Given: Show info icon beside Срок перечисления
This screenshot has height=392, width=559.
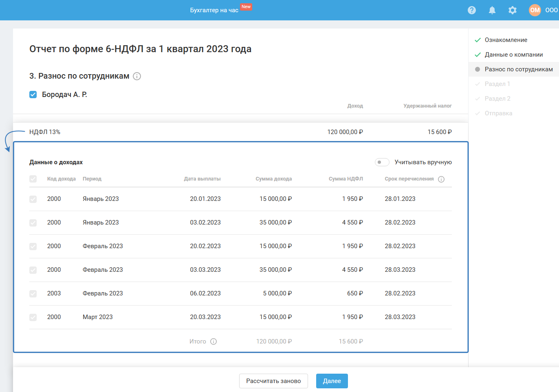Looking at the screenshot, I should tap(441, 179).
